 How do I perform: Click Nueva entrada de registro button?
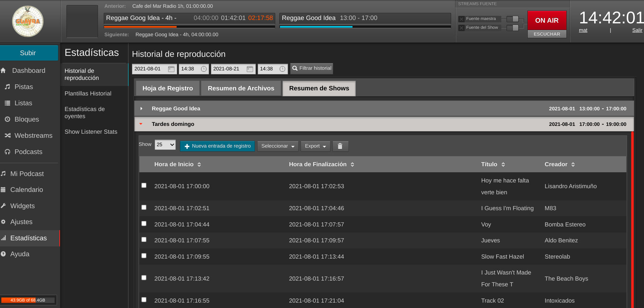(217, 146)
